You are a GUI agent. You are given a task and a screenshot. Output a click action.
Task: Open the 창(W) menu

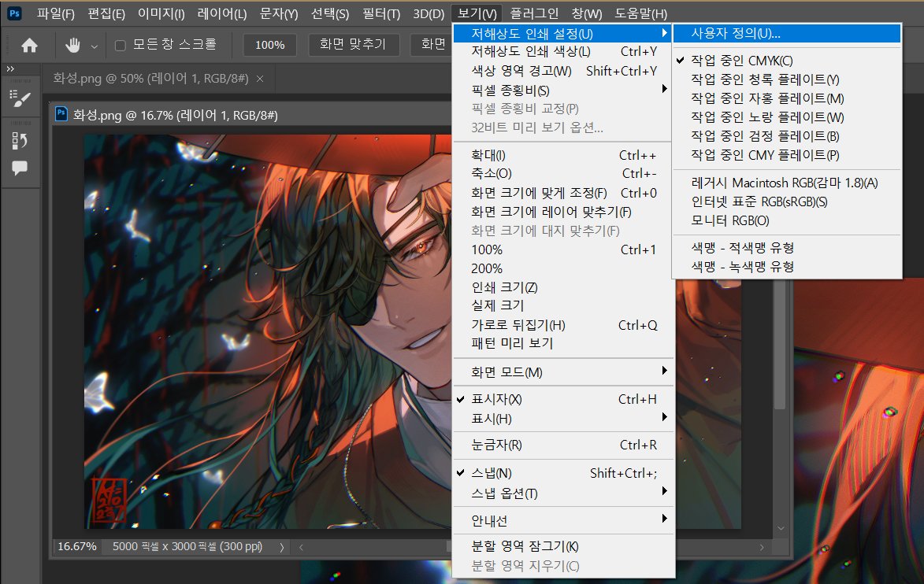click(587, 13)
